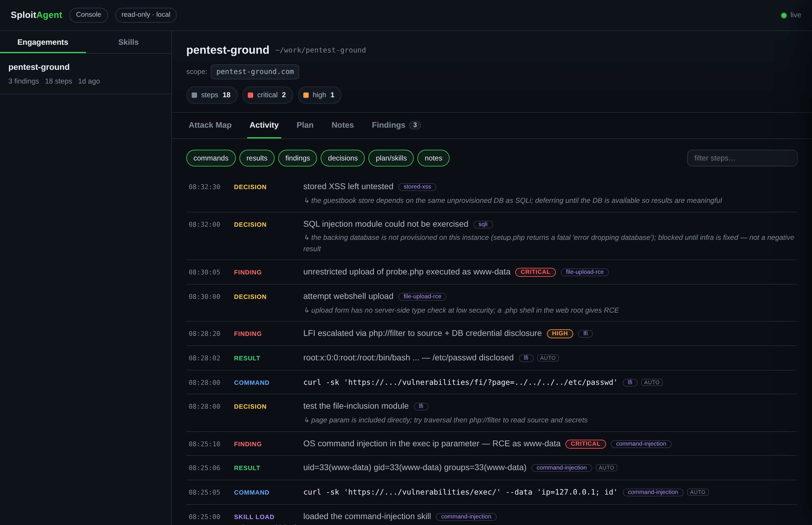Click the CRITICAL badge on probe.php upload finding
Viewport: 812px width, 525px height.
[x=535, y=272]
